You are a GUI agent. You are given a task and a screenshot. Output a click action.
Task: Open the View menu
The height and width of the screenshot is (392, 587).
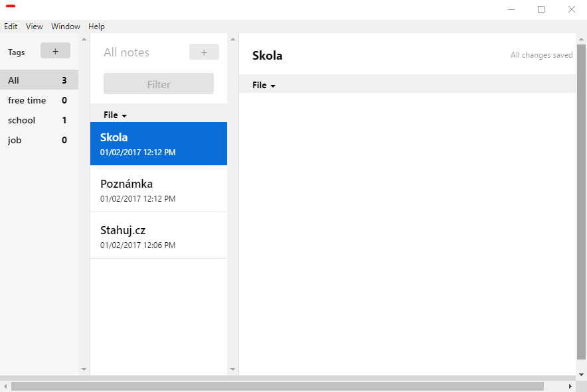coord(34,27)
